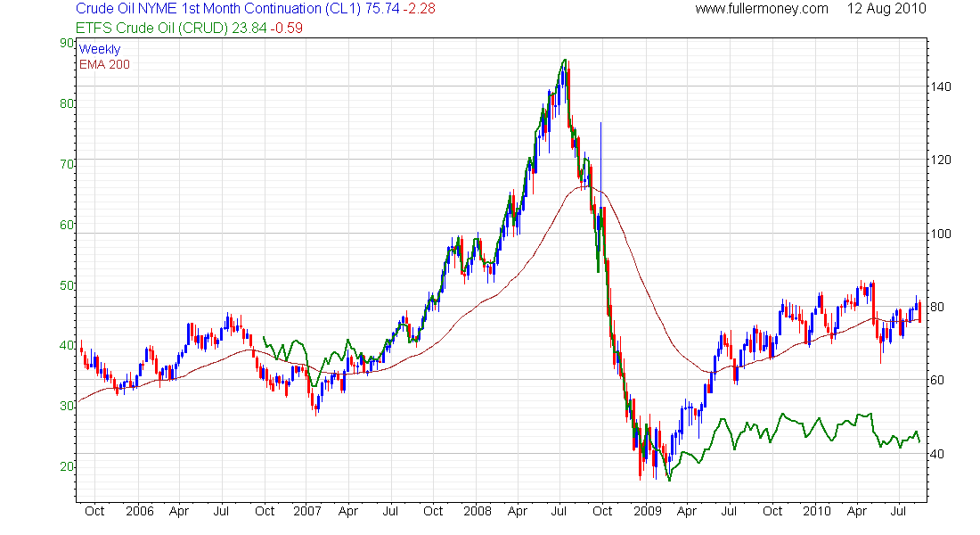Click the Apr label right after 2009

pos(687,511)
